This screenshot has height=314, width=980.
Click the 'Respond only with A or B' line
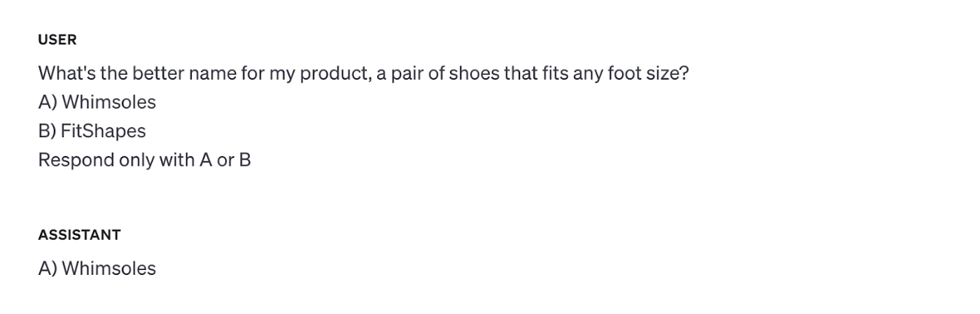pyautogui.click(x=145, y=160)
